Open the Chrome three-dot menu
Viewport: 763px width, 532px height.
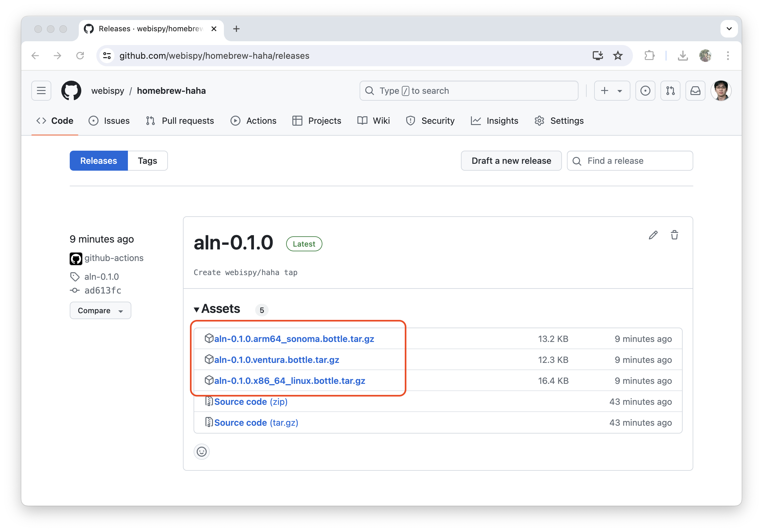point(728,55)
